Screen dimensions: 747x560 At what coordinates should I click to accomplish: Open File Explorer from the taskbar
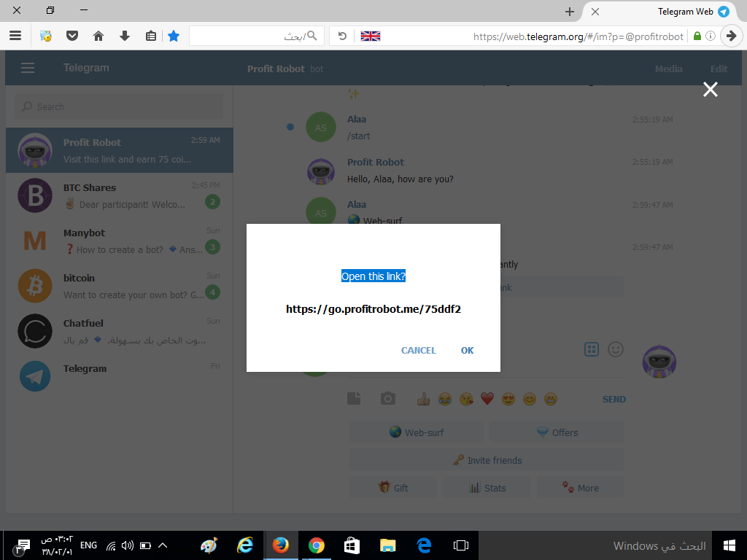point(388,545)
